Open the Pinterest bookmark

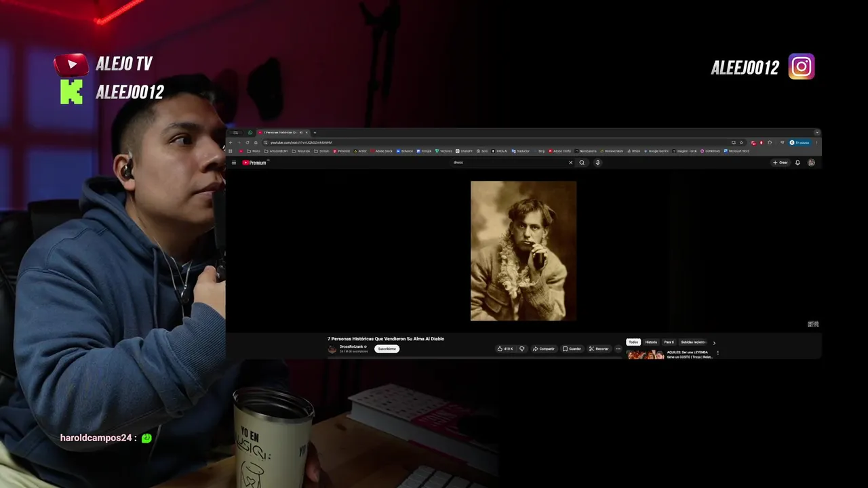[x=341, y=151]
